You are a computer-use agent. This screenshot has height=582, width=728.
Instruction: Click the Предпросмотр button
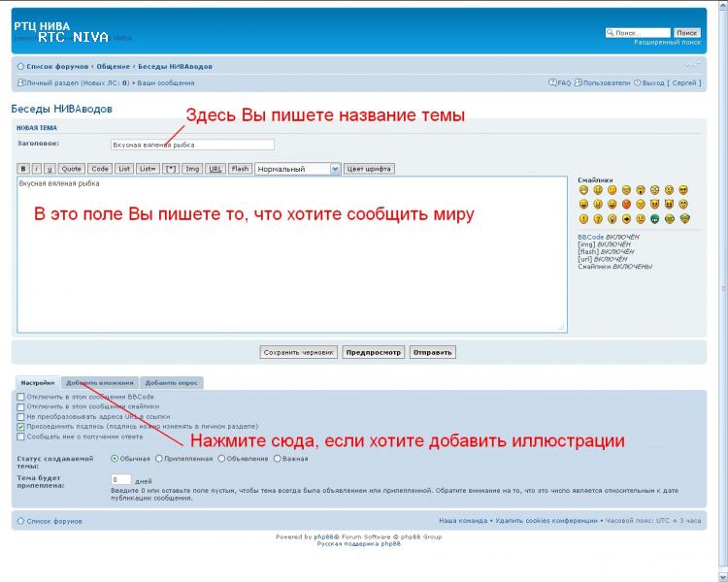[x=374, y=352]
